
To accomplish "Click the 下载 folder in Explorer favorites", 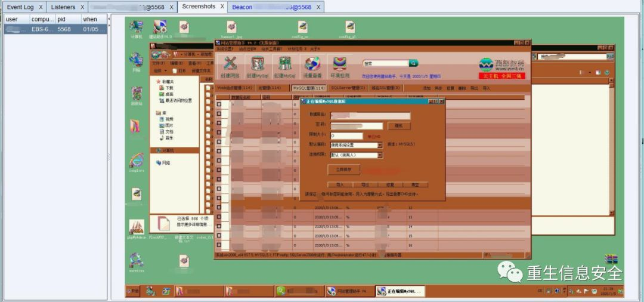I will click(x=166, y=88).
